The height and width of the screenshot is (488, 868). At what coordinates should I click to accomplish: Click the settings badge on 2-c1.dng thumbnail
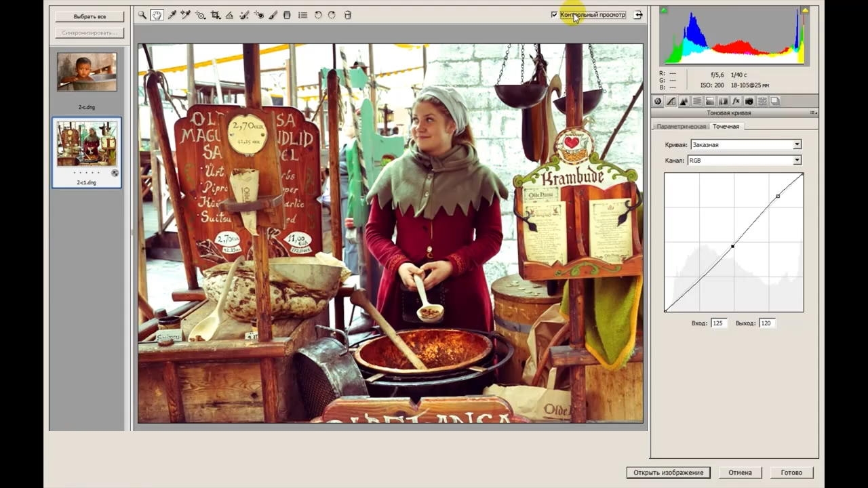click(x=115, y=174)
